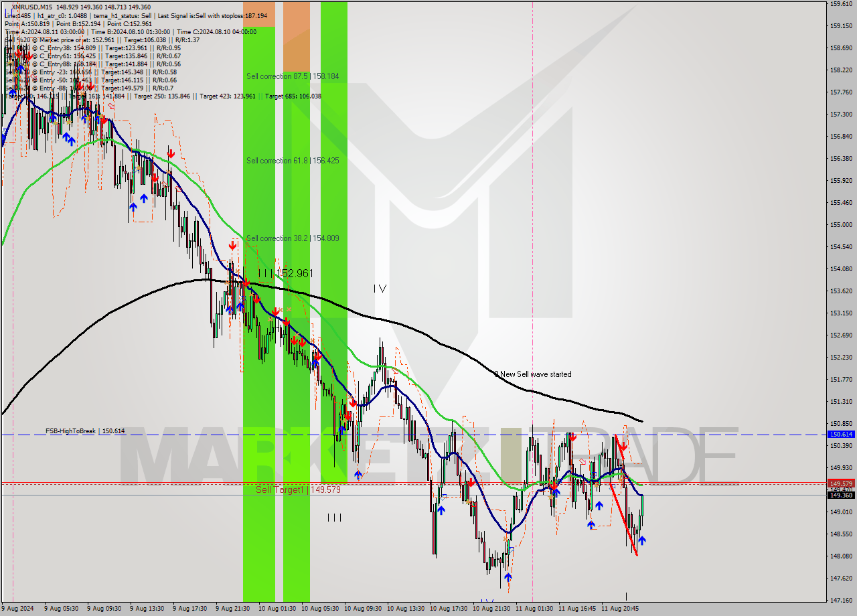Click the '11 Aug 01:30' time axis label
This screenshot has height=616, width=857.
(x=534, y=609)
